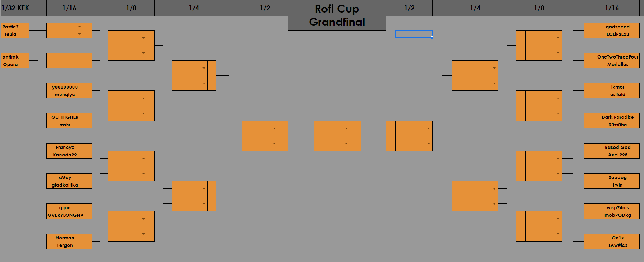Viewport: 644px width, 262px height.
Task: Expand the top dropdown in the left semifinal box
Action: tap(274, 128)
